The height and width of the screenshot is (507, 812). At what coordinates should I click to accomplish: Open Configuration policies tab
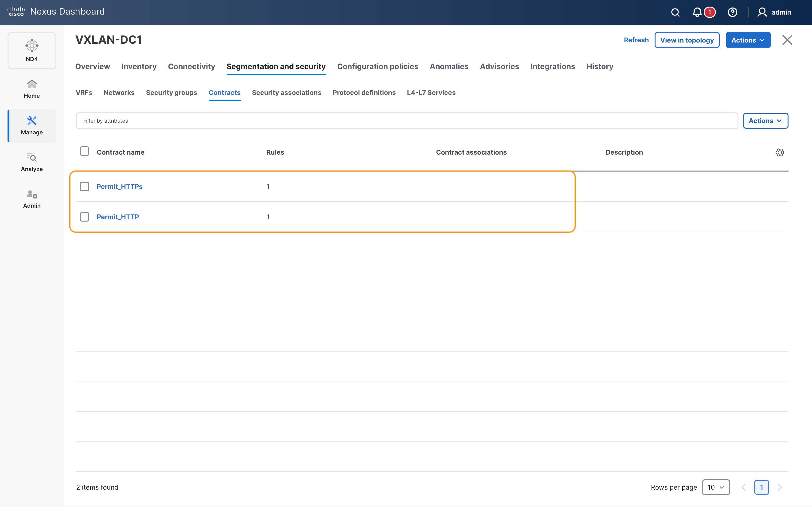(x=378, y=66)
